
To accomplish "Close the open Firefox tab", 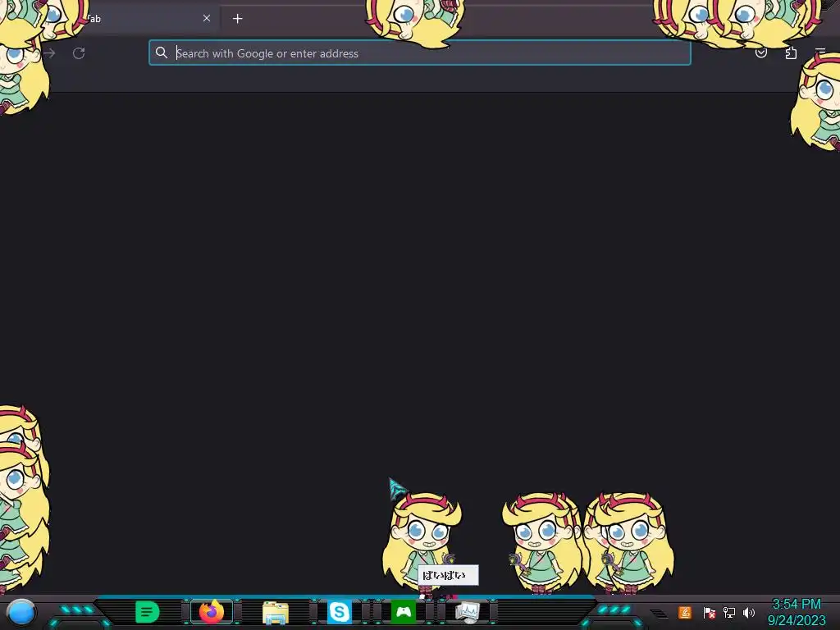I will [x=207, y=18].
